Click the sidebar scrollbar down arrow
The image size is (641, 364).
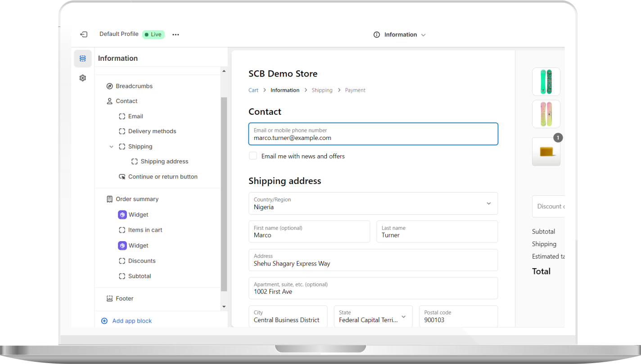224,306
